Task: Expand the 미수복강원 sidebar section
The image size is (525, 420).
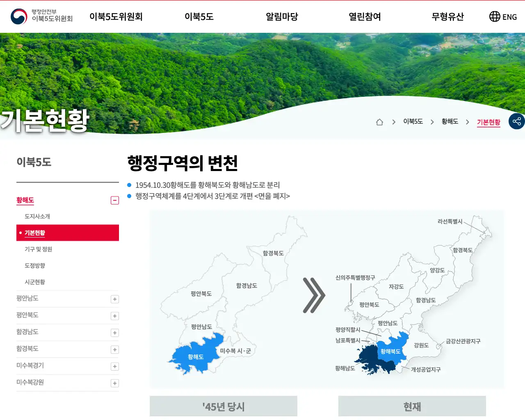Action: click(115, 383)
